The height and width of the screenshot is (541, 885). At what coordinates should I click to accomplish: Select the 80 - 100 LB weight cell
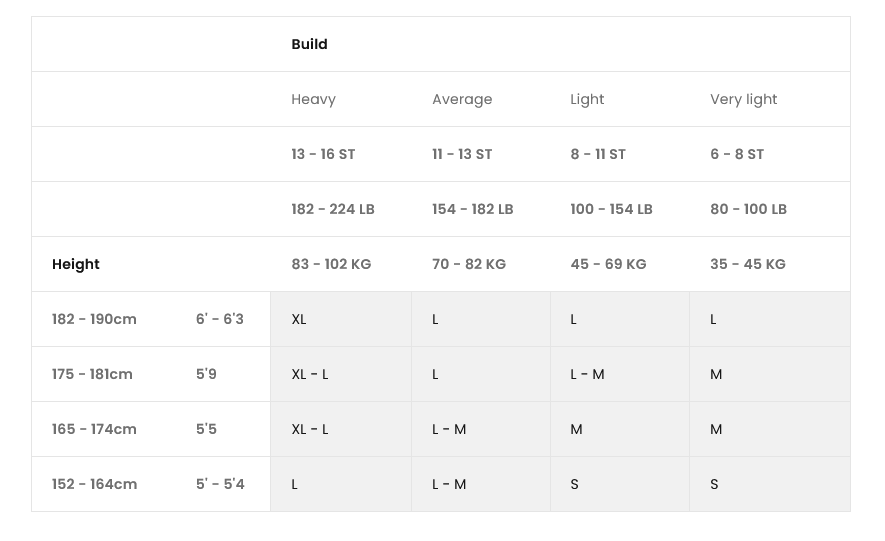click(x=748, y=209)
